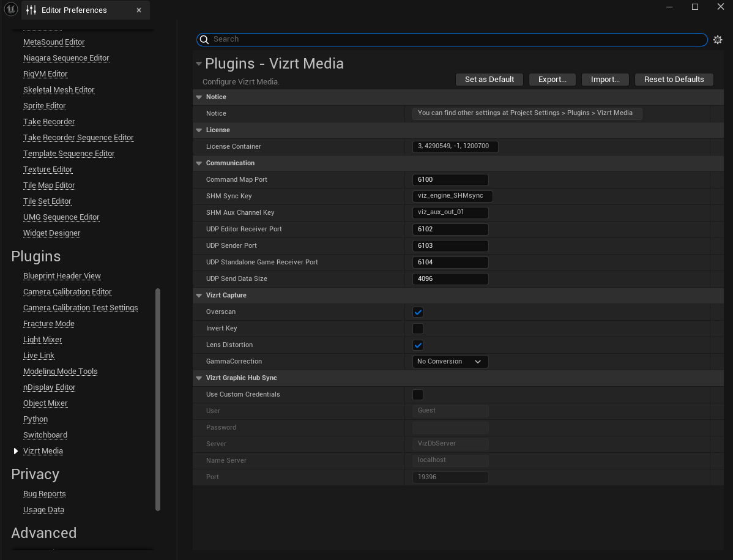Click the Reset to Defaults button
The height and width of the screenshot is (560, 733).
[674, 80]
